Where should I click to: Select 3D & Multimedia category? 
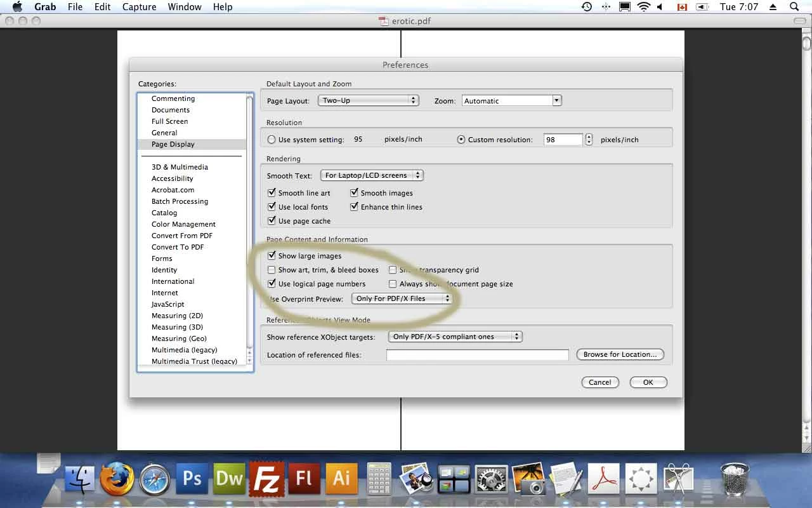point(180,167)
